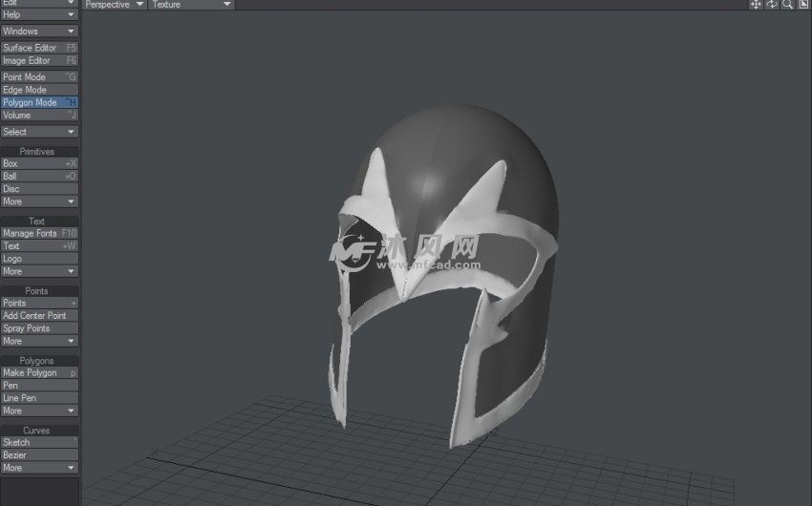
Task: Open the Help menu
Action: [x=39, y=15]
